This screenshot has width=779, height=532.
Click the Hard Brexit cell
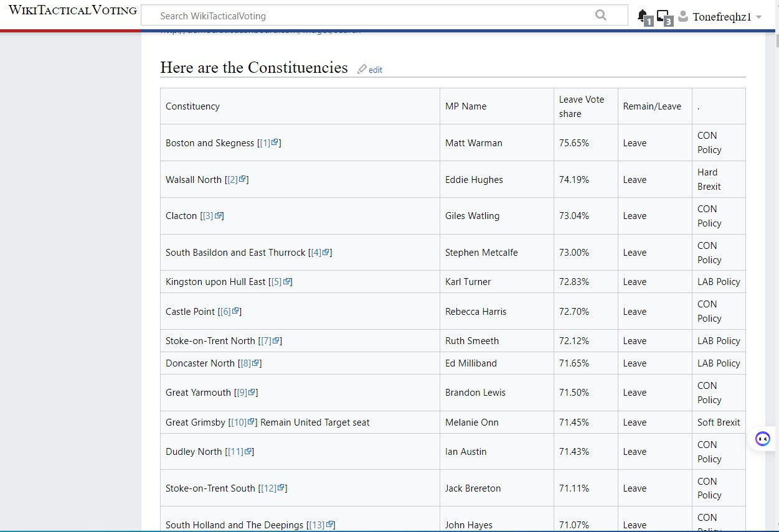719,180
